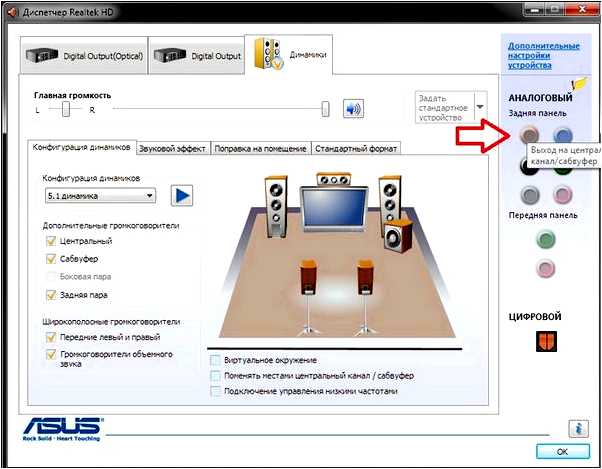Click the pink front panel jack
The image size is (602, 469).
coord(546,268)
